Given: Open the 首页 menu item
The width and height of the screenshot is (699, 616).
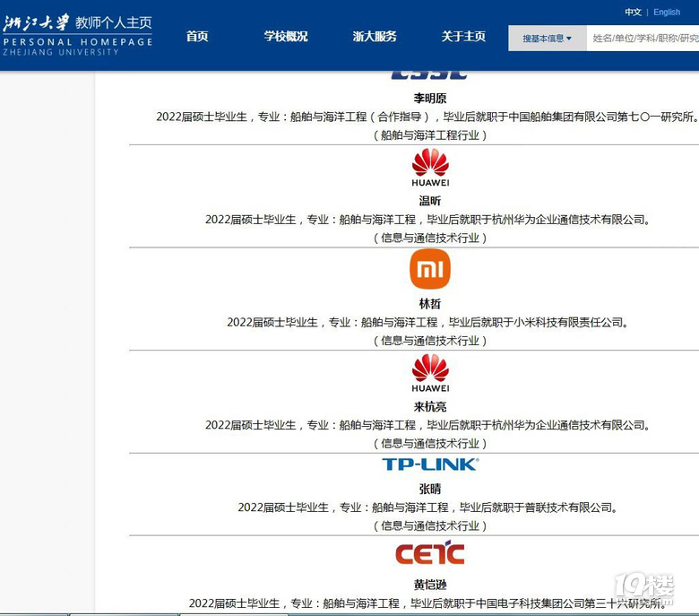Looking at the screenshot, I should coord(197,36).
